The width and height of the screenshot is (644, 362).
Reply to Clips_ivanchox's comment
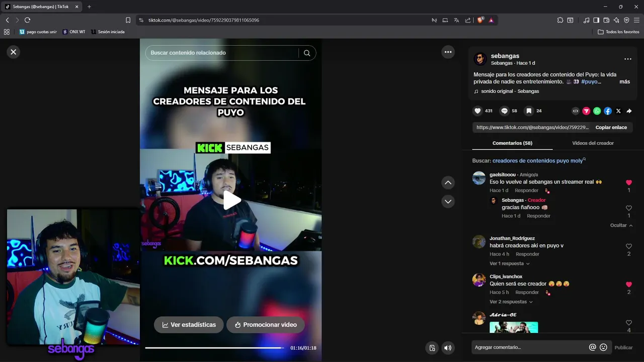(x=527, y=293)
